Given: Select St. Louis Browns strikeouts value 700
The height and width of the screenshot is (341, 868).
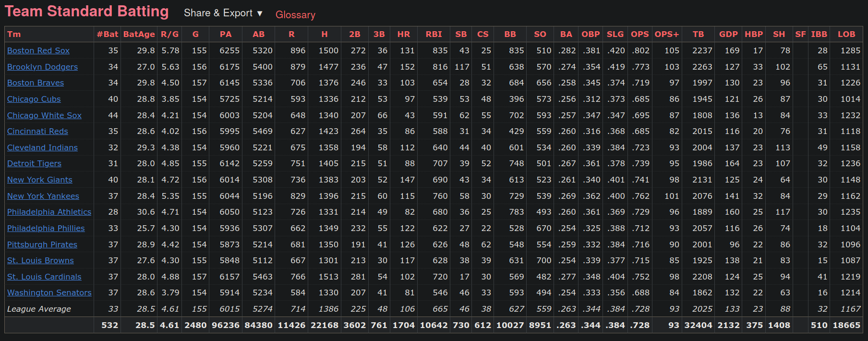Looking at the screenshot, I should pyautogui.click(x=544, y=260).
